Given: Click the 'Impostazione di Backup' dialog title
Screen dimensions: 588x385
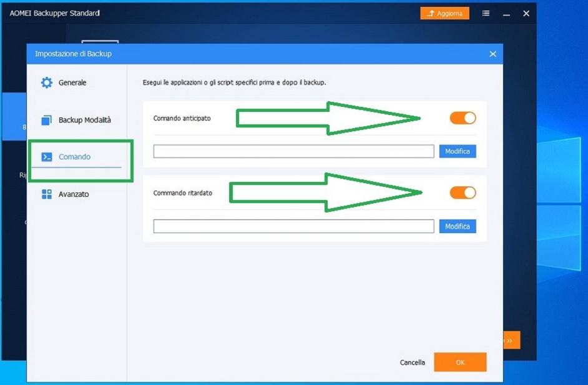Looking at the screenshot, I should click(x=73, y=54).
